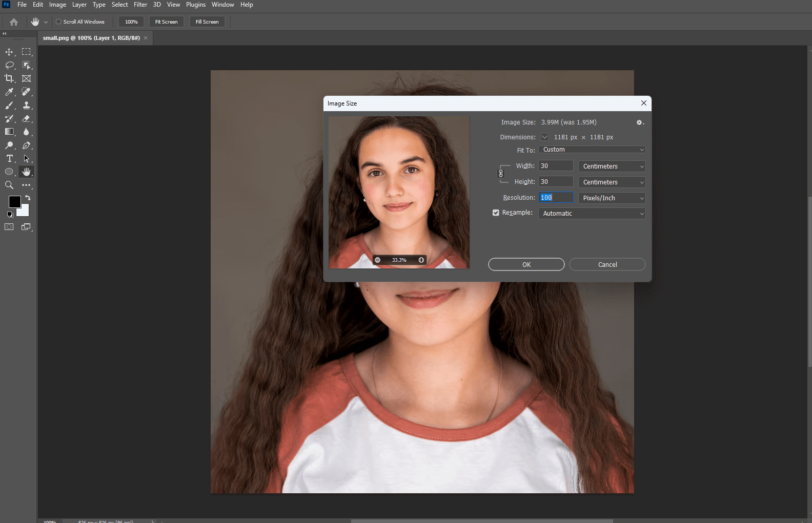Select the Dodge tool
Image resolution: width=812 pixels, height=523 pixels.
click(9, 145)
